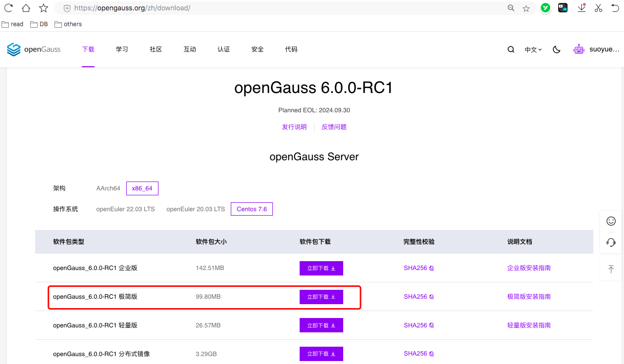Click the shield site security icon
The width and height of the screenshot is (624, 364).
(x=67, y=8)
